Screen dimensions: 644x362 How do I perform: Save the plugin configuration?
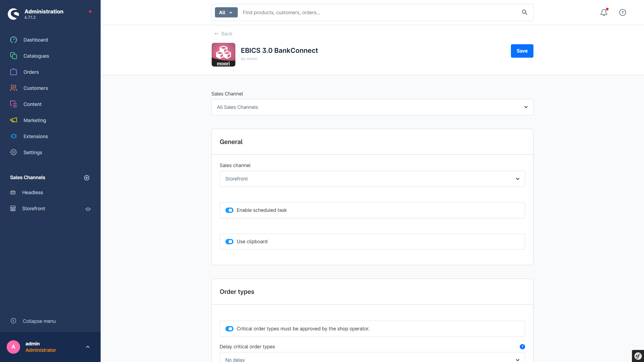[522, 51]
